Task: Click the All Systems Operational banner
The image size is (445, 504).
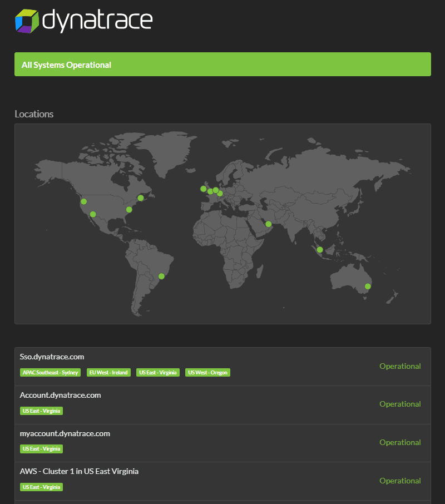Action: coord(222,65)
